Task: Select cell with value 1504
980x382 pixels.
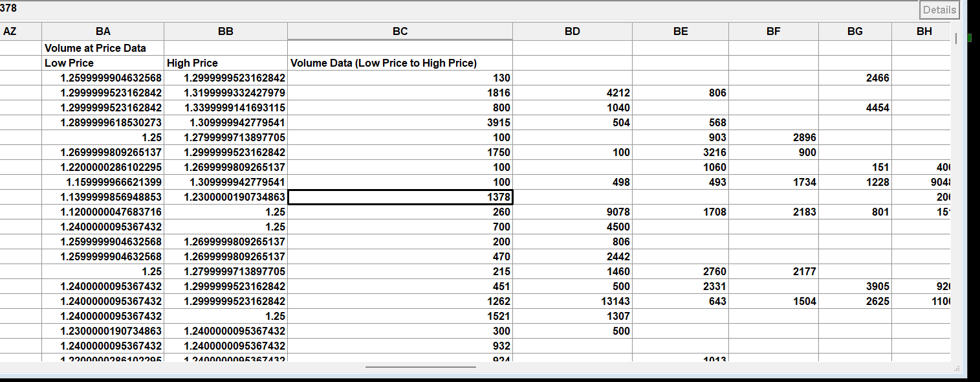Action: pyautogui.click(x=774, y=301)
